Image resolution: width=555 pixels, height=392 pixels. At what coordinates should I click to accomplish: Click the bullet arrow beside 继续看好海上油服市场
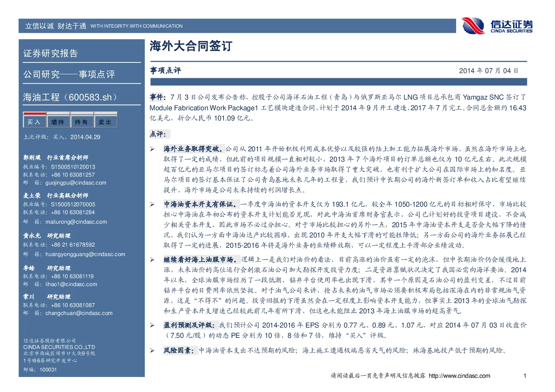point(152,260)
